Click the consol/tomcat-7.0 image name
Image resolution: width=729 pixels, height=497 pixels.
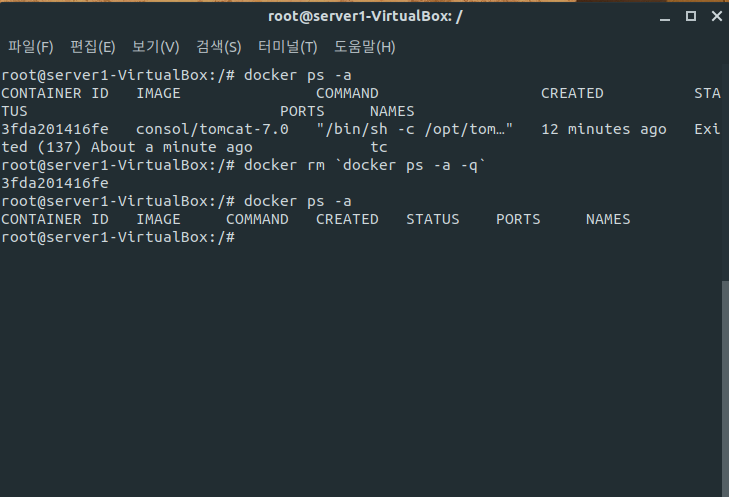point(212,129)
